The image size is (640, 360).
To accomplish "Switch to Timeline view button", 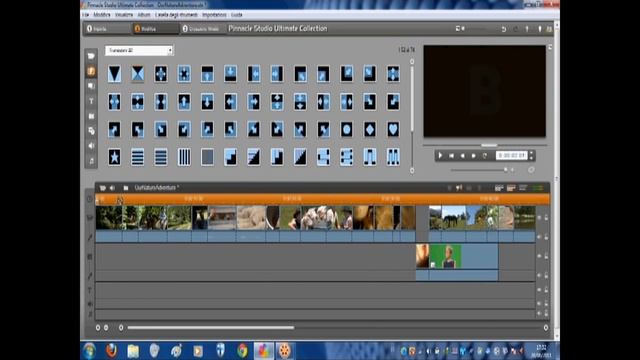I will (511, 188).
